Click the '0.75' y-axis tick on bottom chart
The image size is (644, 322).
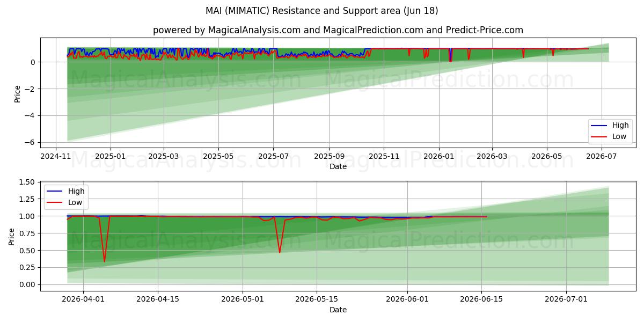pyautogui.click(x=28, y=233)
